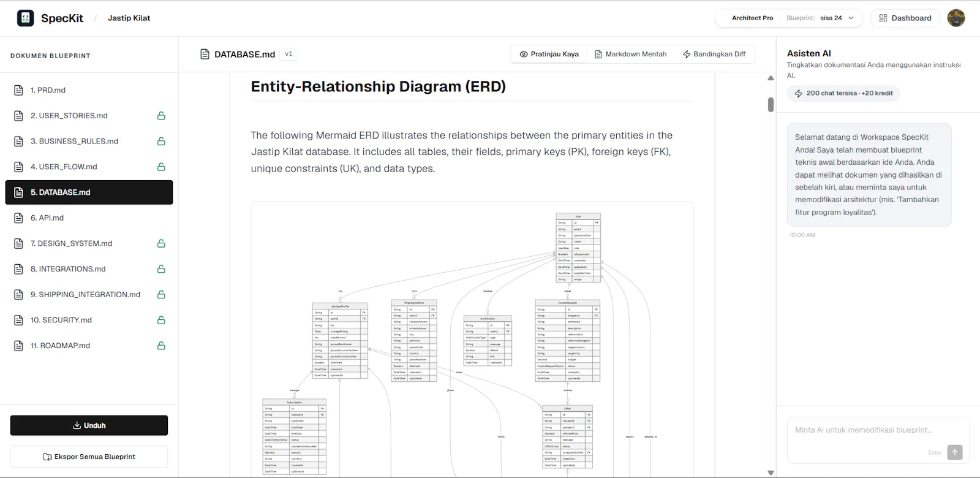This screenshot has width=980, height=478.
Task: Click the file icon for 6. API.md
Action: pos(18,218)
